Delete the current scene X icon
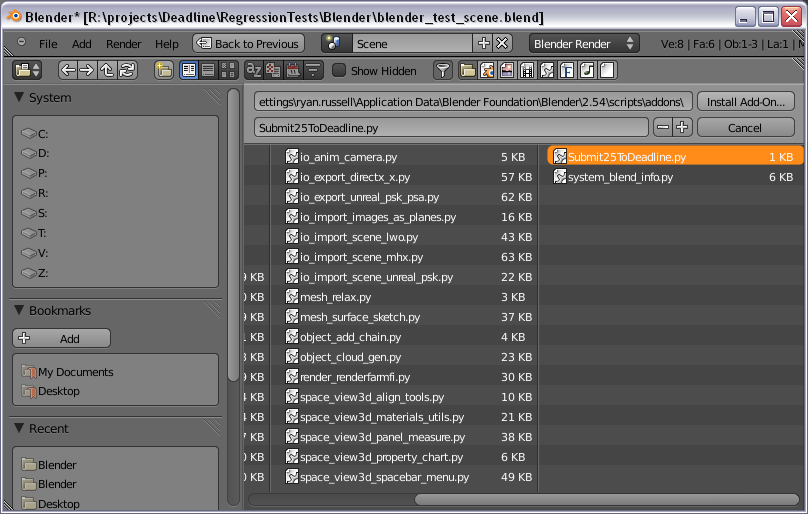 click(x=502, y=43)
